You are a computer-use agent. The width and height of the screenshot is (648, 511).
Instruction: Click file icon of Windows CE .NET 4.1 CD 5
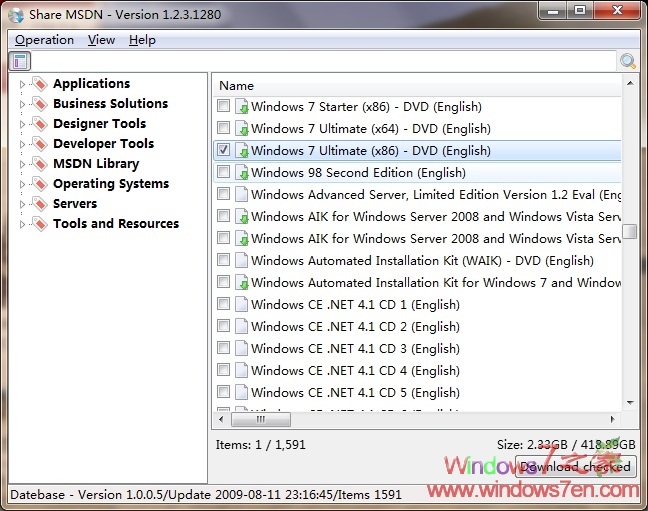tap(241, 392)
